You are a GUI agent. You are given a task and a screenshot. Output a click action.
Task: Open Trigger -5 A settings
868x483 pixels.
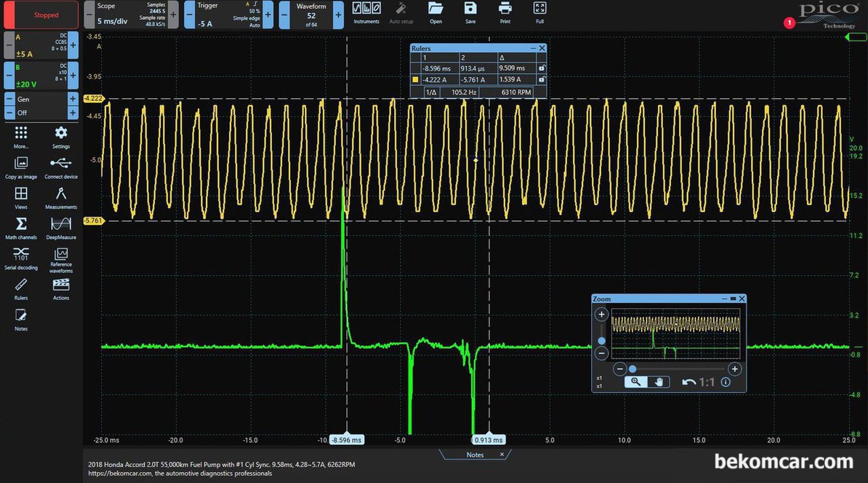click(229, 15)
